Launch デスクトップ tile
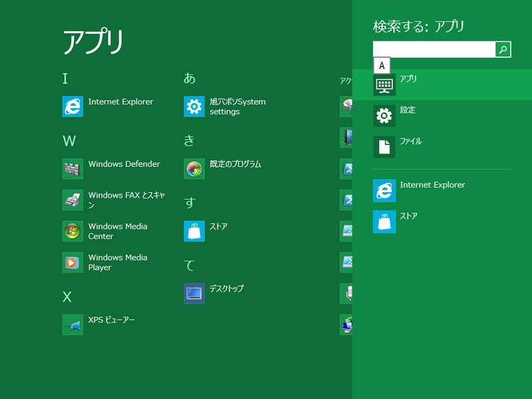 coord(194,293)
